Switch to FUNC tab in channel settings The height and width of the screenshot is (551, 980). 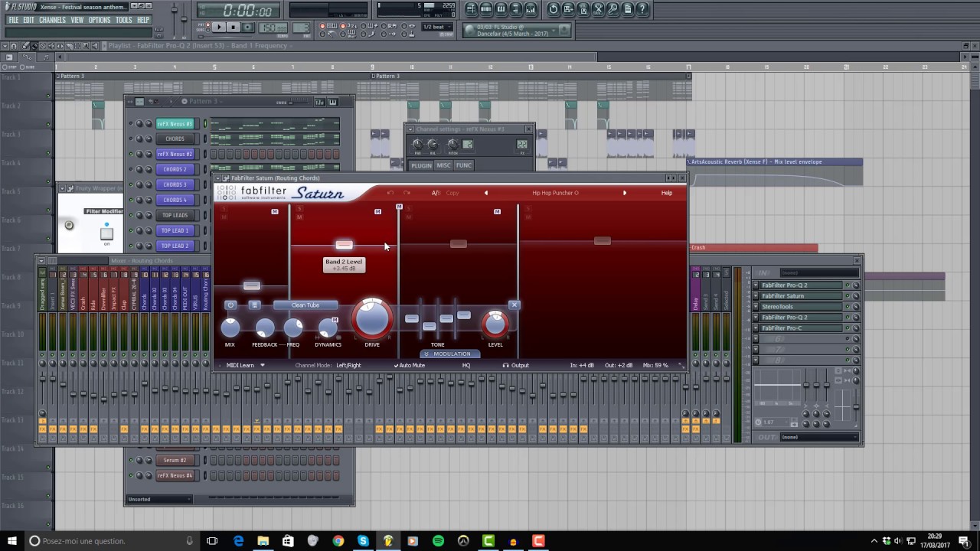tap(464, 165)
